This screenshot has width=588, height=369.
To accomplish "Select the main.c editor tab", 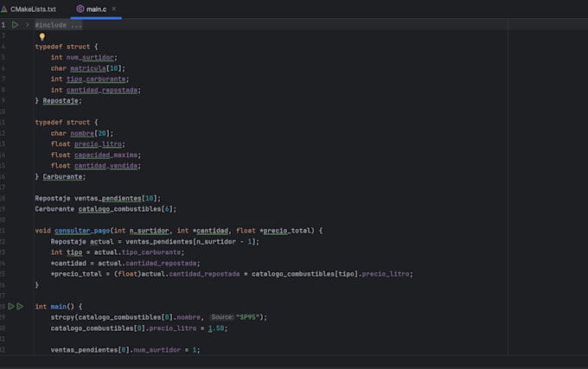I will point(96,9).
